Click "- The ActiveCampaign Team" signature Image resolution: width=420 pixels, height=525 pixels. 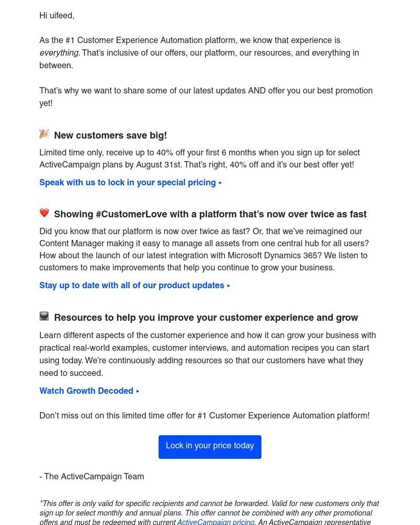[92, 477]
